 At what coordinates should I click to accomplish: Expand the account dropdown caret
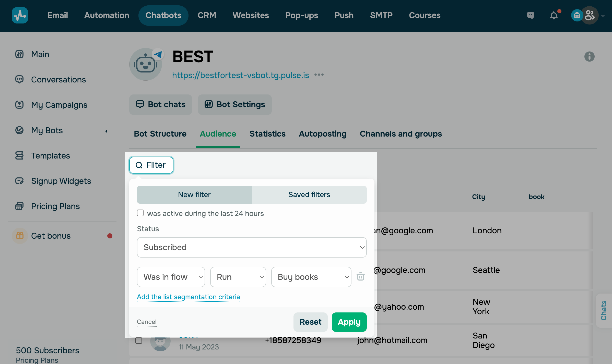pyautogui.click(x=603, y=16)
